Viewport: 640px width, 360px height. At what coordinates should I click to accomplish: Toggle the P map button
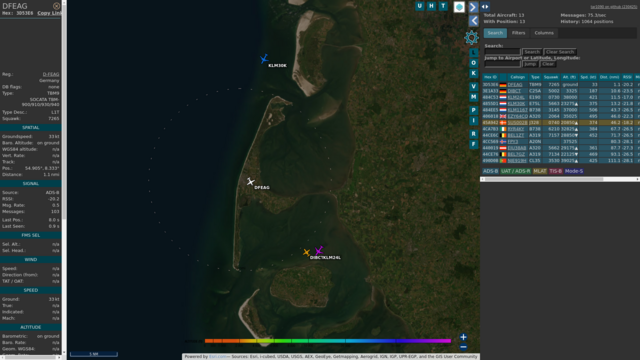473,110
